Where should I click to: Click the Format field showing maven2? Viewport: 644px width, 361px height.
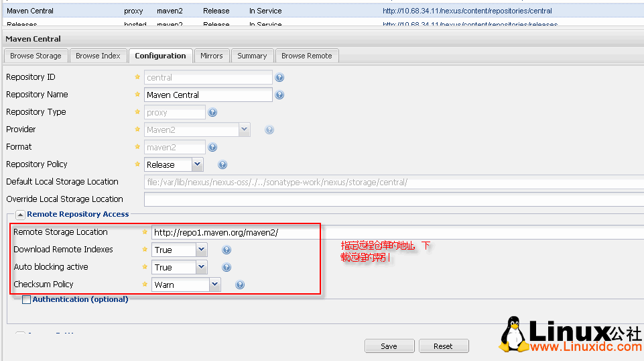174,147
